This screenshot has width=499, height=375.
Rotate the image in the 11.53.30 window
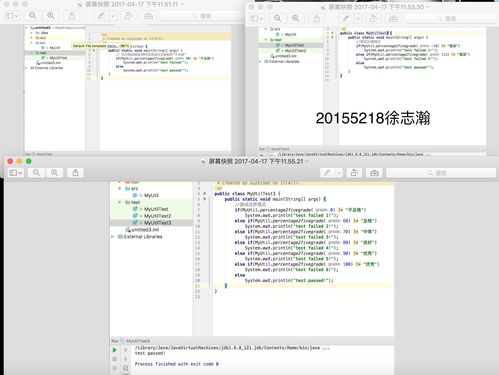(x=373, y=18)
